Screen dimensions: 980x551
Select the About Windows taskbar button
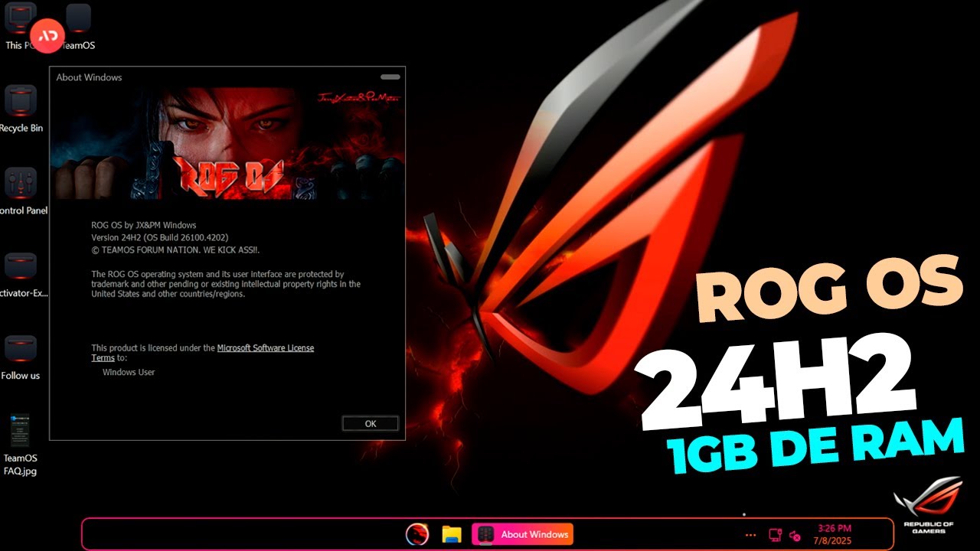(522, 534)
